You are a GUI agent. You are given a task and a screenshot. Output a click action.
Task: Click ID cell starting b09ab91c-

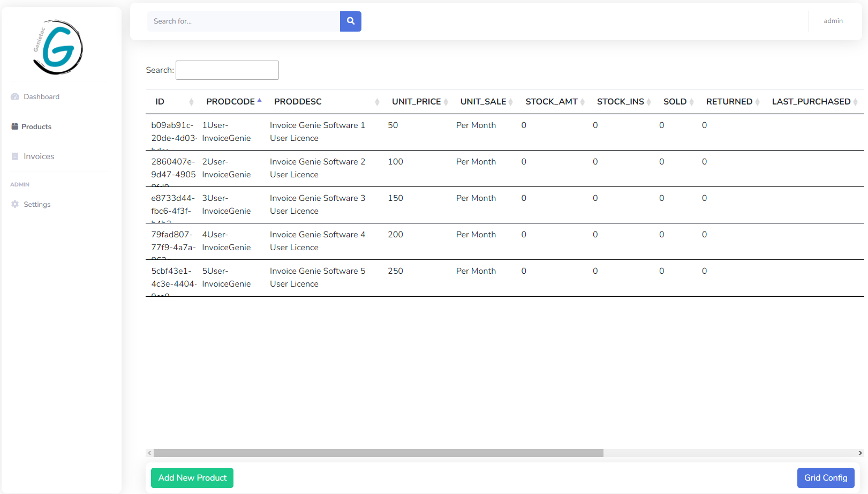(173, 132)
